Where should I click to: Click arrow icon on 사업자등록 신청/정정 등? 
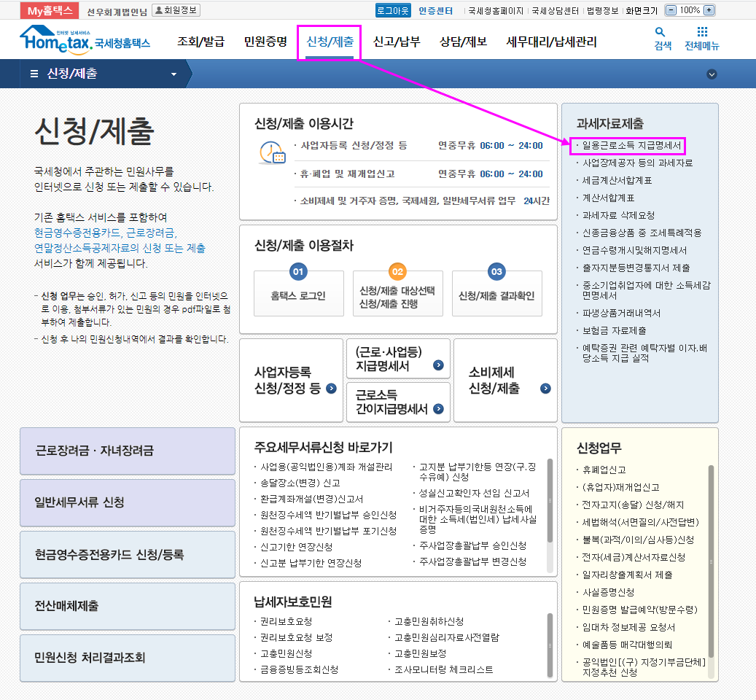(331, 388)
